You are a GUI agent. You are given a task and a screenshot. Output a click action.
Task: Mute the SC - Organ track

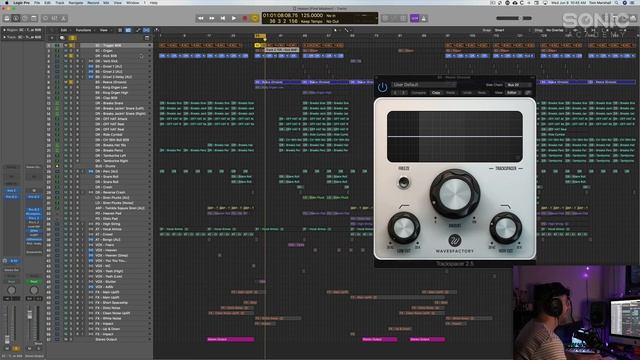pos(66,51)
